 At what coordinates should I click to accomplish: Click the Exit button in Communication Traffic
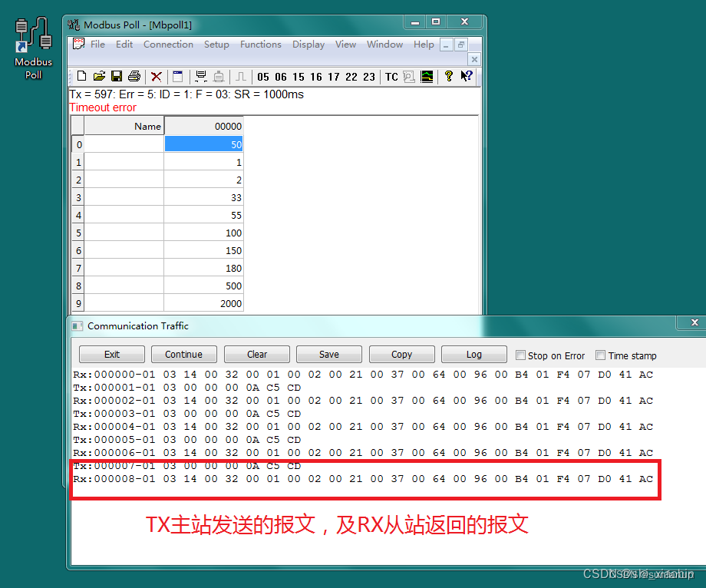point(112,355)
